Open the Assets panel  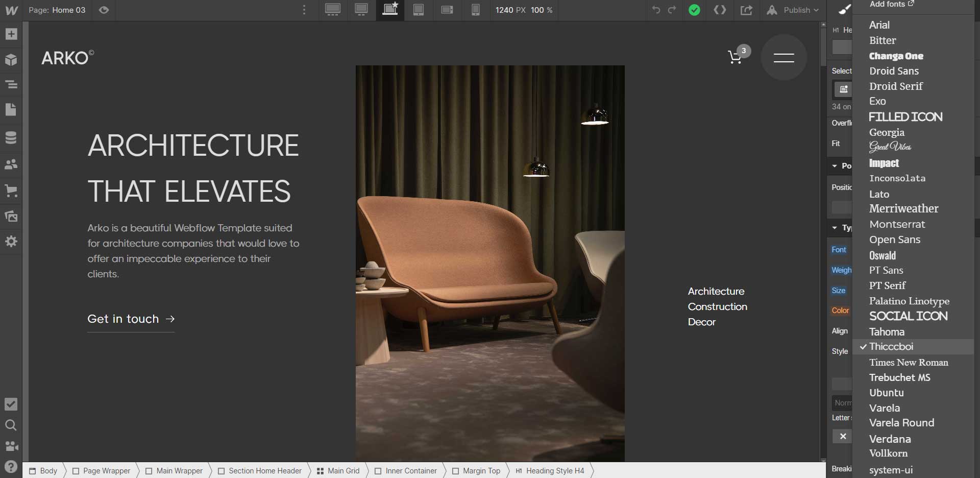click(x=11, y=216)
